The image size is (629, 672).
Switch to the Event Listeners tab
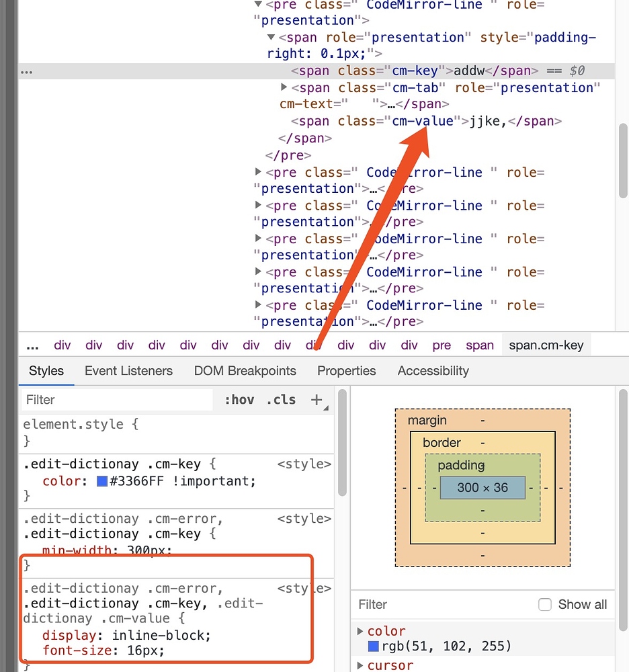(128, 370)
